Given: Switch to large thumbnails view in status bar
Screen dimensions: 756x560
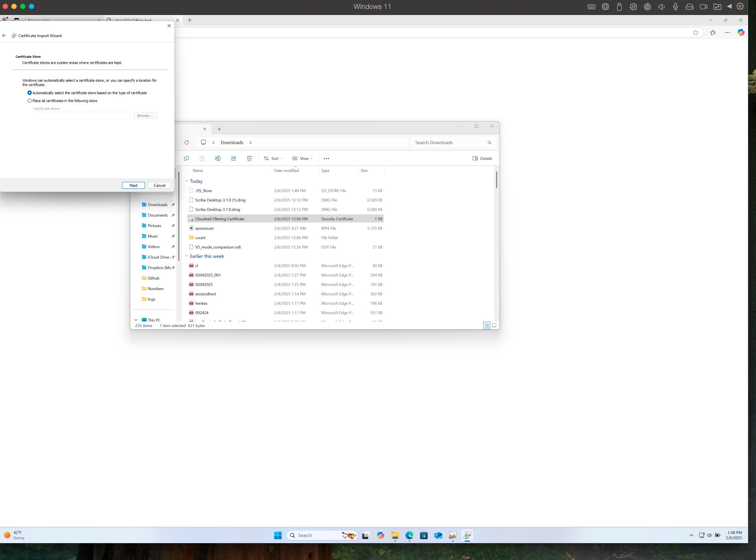Looking at the screenshot, I should point(494,325).
